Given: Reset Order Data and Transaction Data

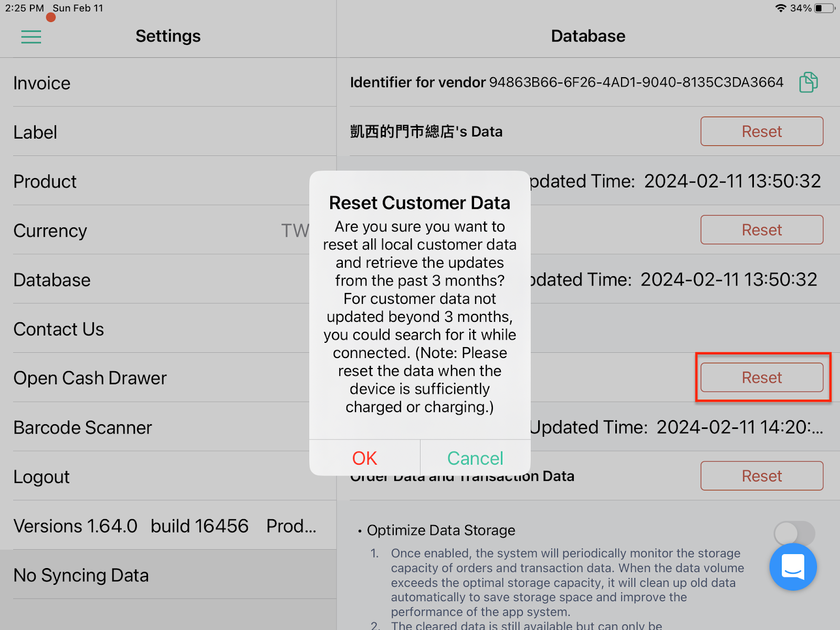Looking at the screenshot, I should point(762,476).
